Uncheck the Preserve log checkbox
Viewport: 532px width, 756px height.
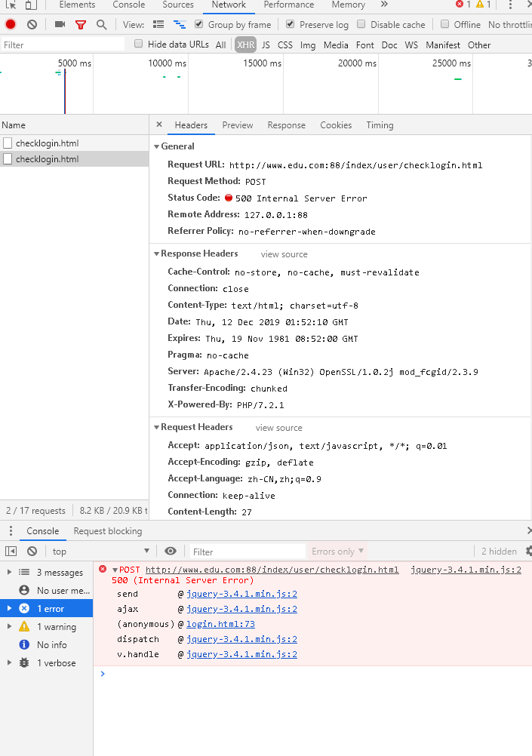(291, 24)
